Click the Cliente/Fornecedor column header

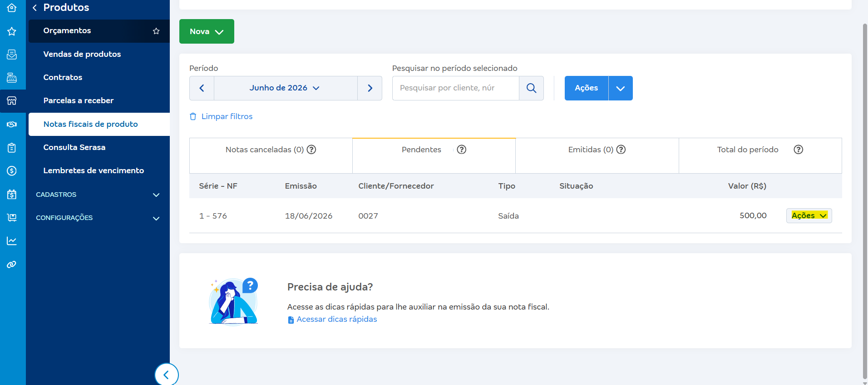[396, 186]
